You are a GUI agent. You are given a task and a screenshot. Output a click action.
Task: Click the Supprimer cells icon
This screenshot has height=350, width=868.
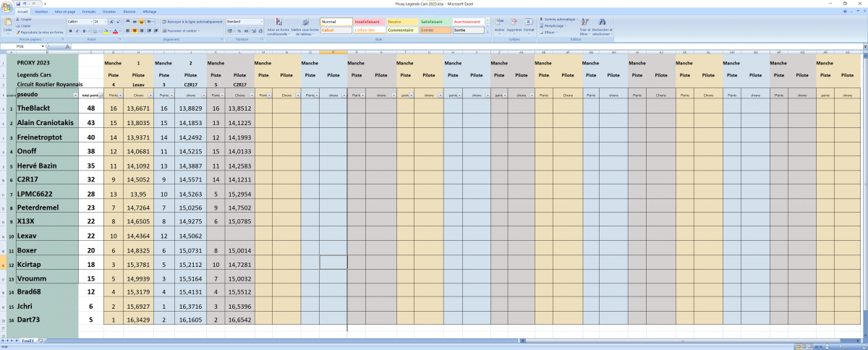tap(514, 26)
